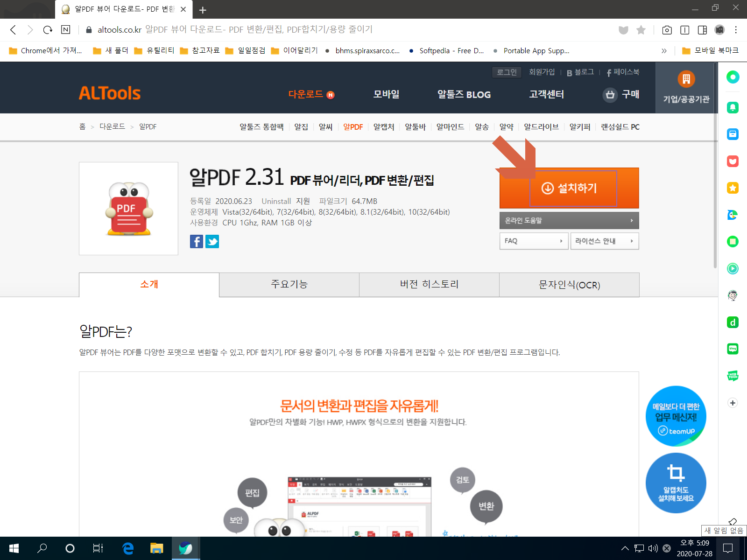This screenshot has height=560, width=747.
Task: Click the 로그인 button
Action: (507, 72)
